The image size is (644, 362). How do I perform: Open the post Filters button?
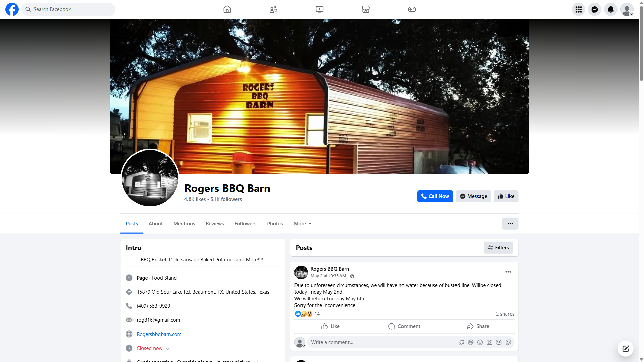498,248
